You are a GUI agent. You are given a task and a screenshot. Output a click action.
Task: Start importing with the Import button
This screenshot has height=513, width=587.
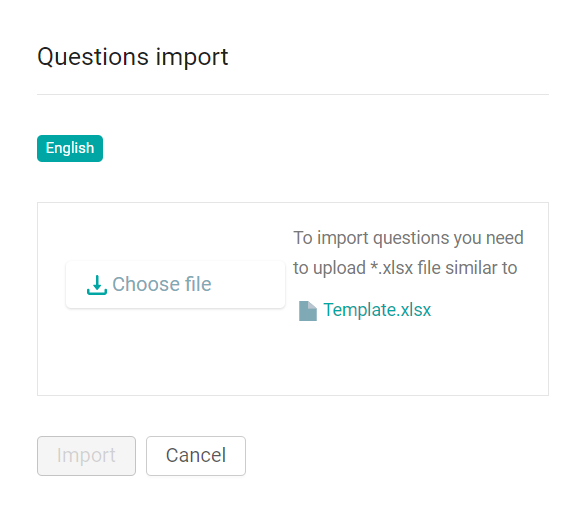click(x=86, y=456)
